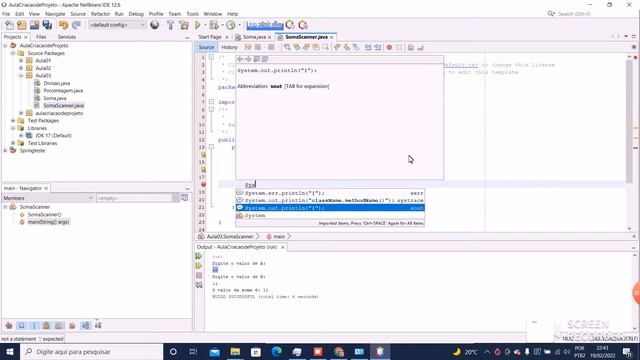This screenshot has height=360, width=640.
Task: Open the default config dropdown
Action: click(x=117, y=25)
